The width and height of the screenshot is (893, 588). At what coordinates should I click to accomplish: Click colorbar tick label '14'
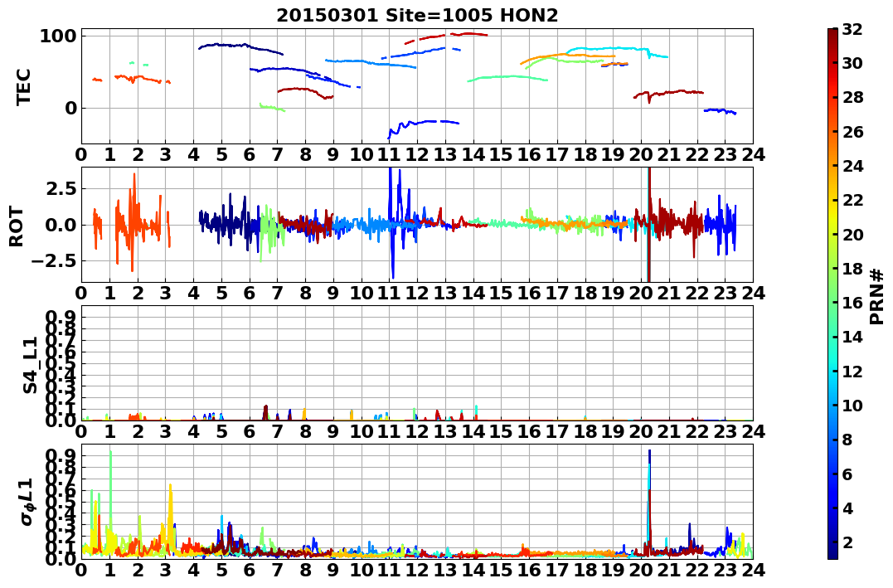click(x=852, y=337)
